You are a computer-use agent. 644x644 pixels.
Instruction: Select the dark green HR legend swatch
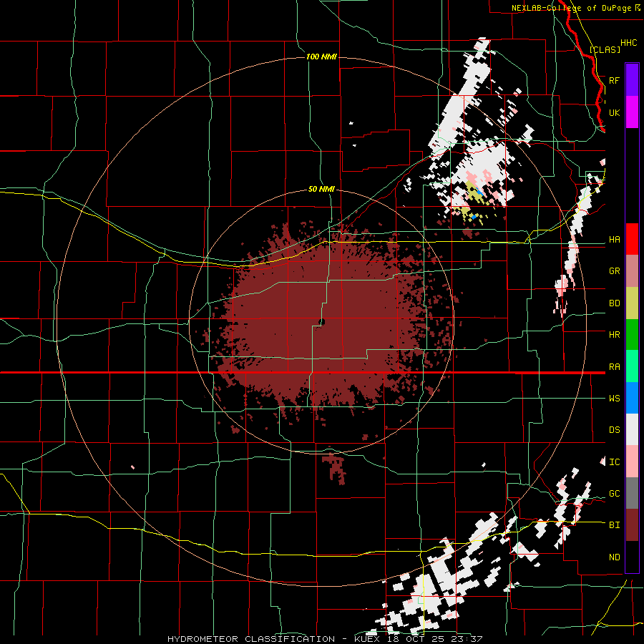click(x=632, y=334)
